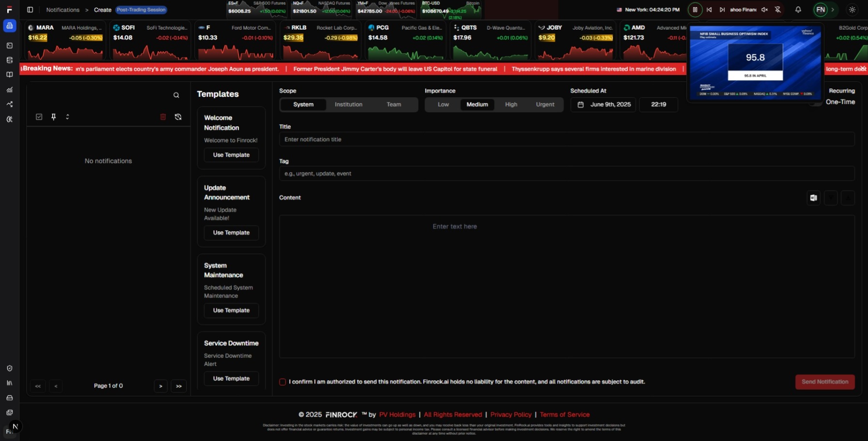The height and width of the screenshot is (441, 868).
Task: Use the Service Downtime template
Action: (x=231, y=379)
